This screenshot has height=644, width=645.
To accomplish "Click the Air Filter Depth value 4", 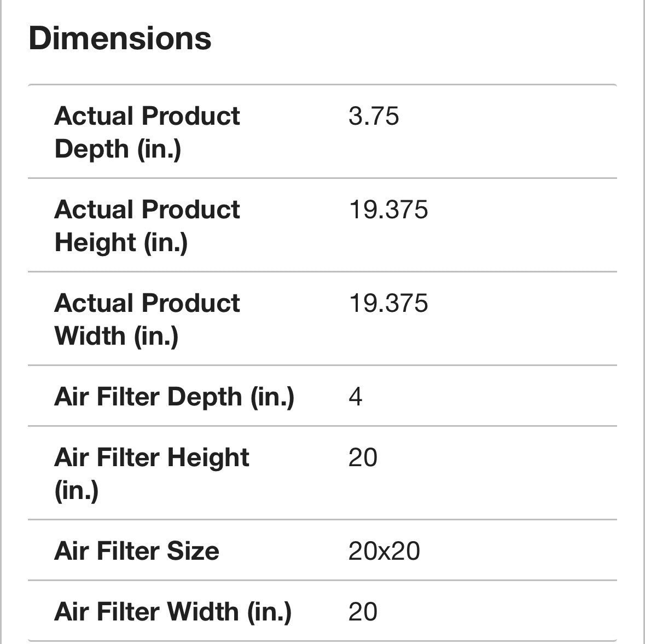I will click(x=355, y=397).
